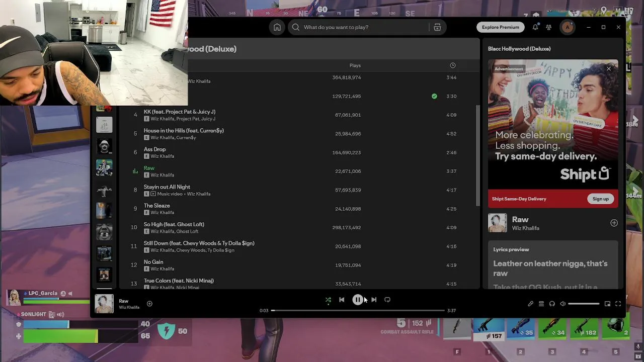This screenshot has height=362, width=644.
Task: Sort tracks by duration clock icon
Action: click(452, 65)
